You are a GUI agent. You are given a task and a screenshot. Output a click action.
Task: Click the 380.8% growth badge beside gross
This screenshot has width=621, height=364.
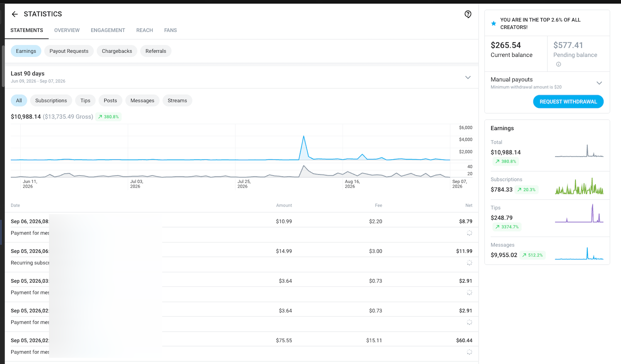109,117
